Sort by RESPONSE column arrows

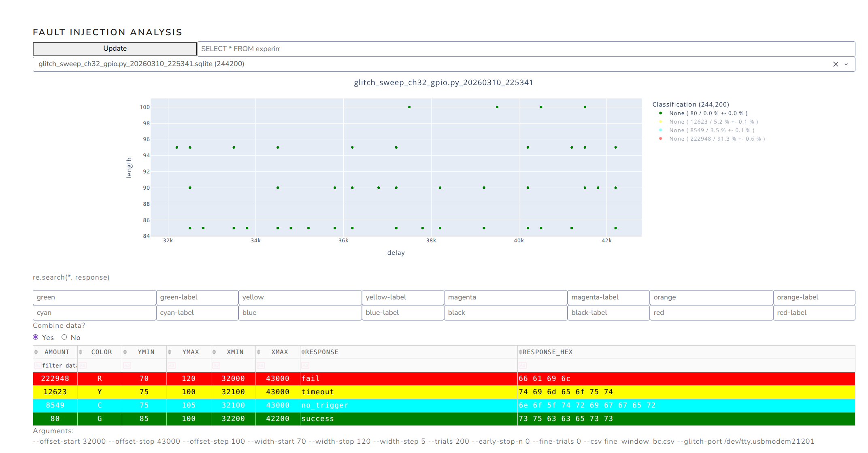pyautogui.click(x=303, y=352)
